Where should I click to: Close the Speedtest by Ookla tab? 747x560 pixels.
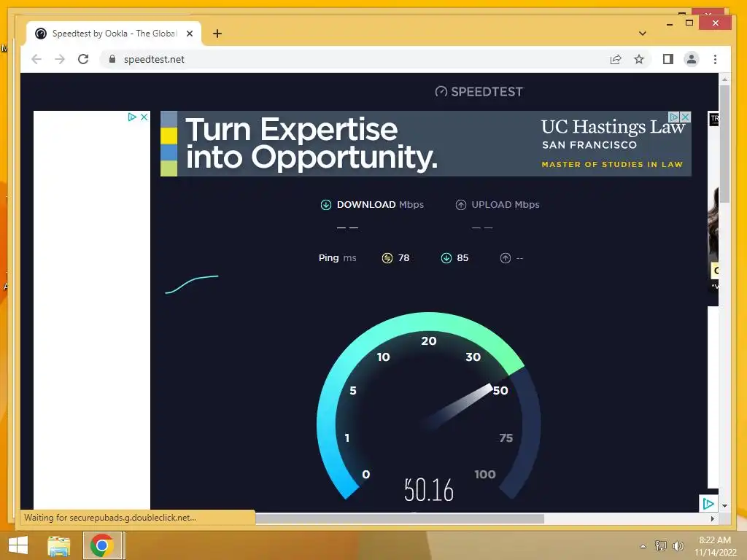click(x=190, y=34)
